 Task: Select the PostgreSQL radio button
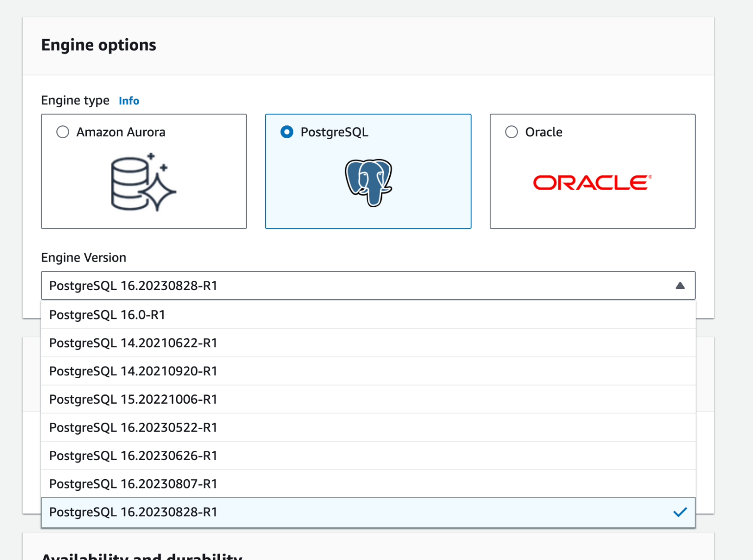click(287, 132)
